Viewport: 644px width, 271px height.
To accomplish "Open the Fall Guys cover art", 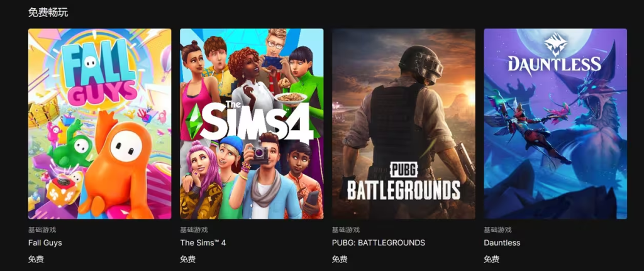I will tap(100, 124).
